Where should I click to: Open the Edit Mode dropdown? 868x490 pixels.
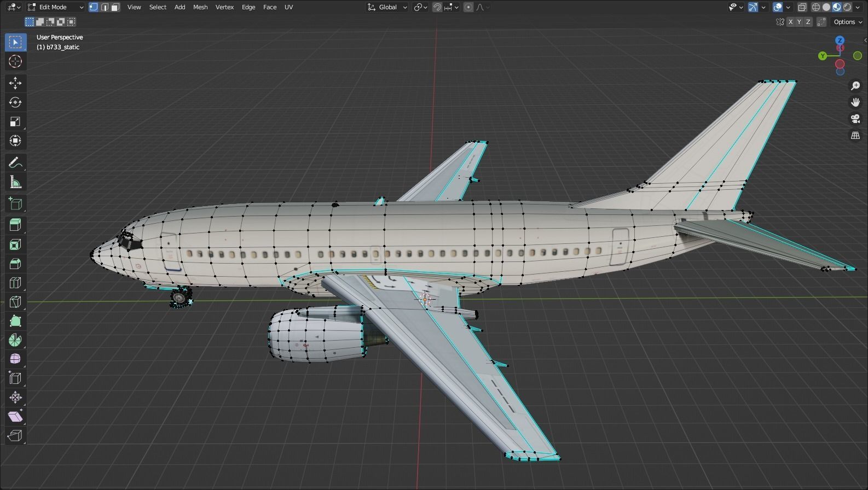[55, 7]
